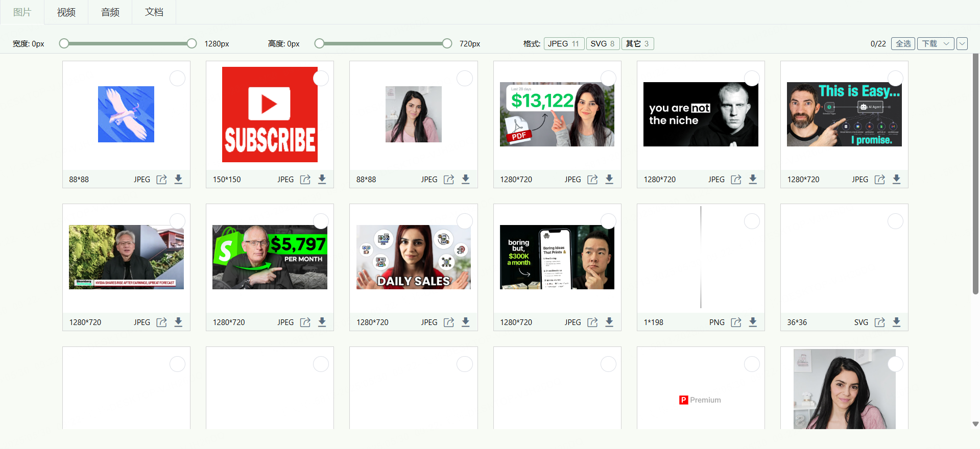Click the 全选 select-all button
The image size is (980, 449).
[903, 44]
